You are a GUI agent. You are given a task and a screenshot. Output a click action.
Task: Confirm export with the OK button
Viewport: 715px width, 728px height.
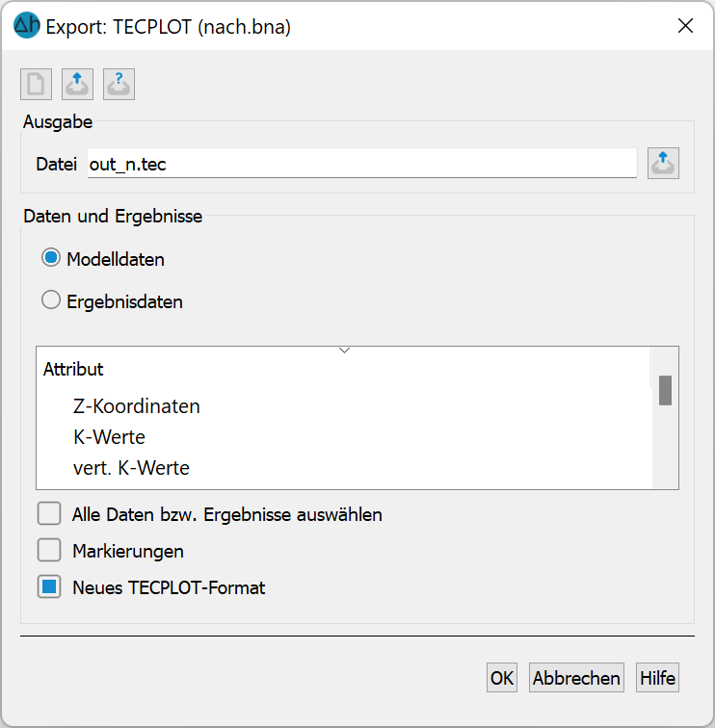coord(502,678)
